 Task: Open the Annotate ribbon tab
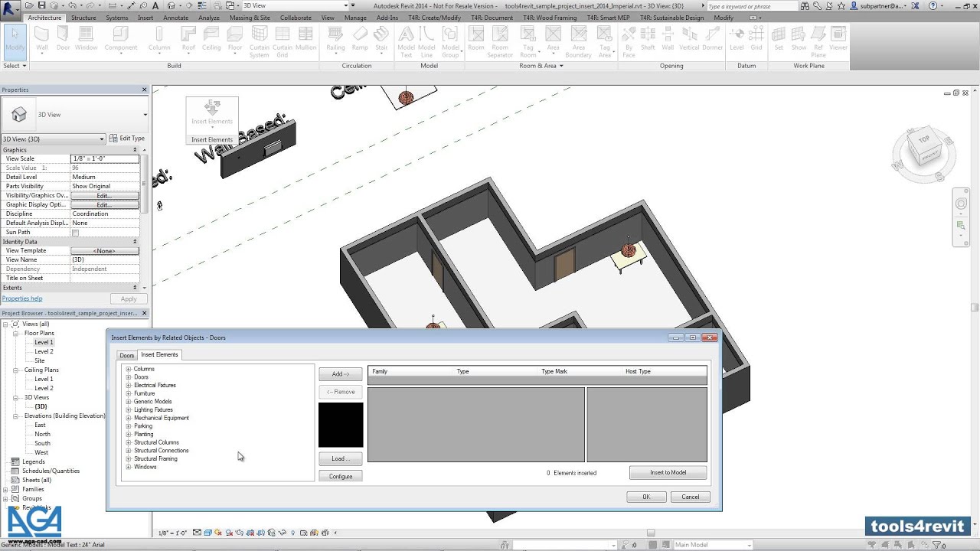click(176, 18)
